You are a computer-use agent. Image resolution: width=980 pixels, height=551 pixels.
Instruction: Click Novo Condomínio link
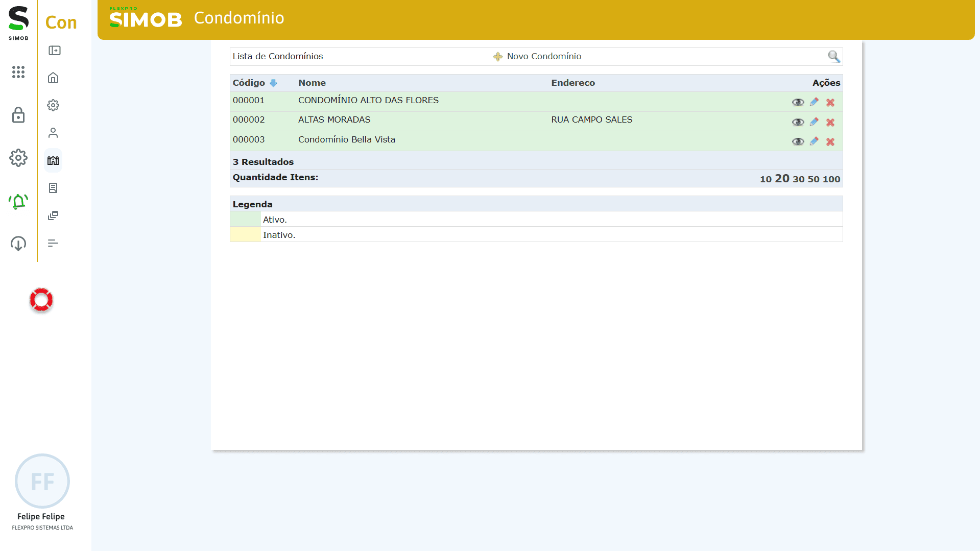(543, 56)
